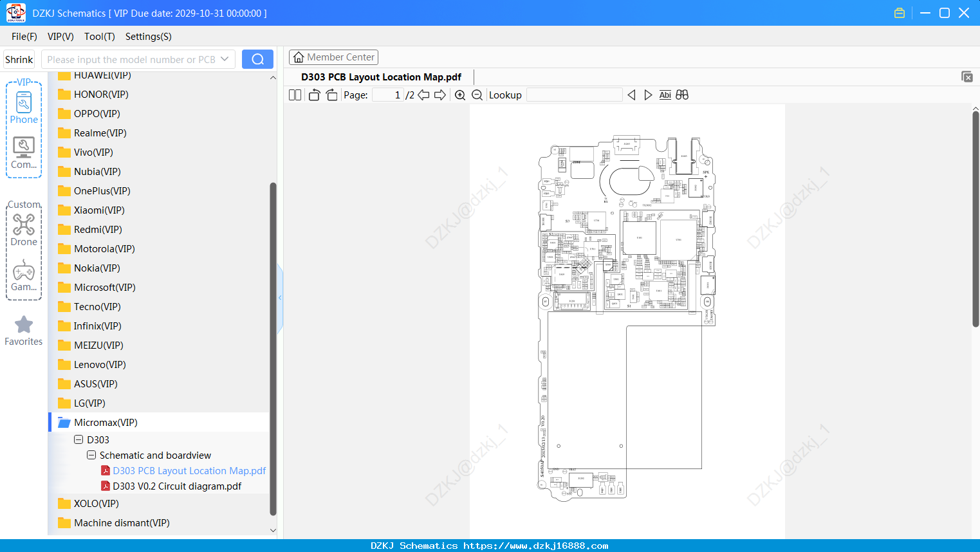
Task: Collapse Schematic and boardview node
Action: coord(91,455)
